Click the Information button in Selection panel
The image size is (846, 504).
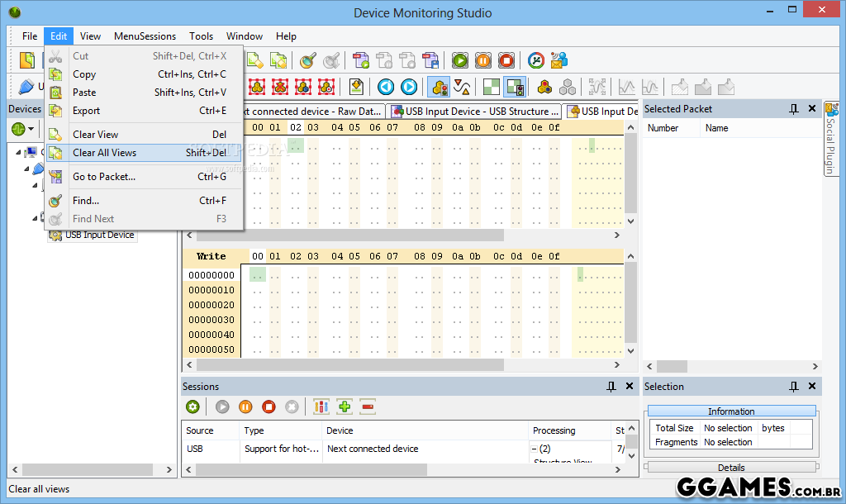pyautogui.click(x=730, y=411)
